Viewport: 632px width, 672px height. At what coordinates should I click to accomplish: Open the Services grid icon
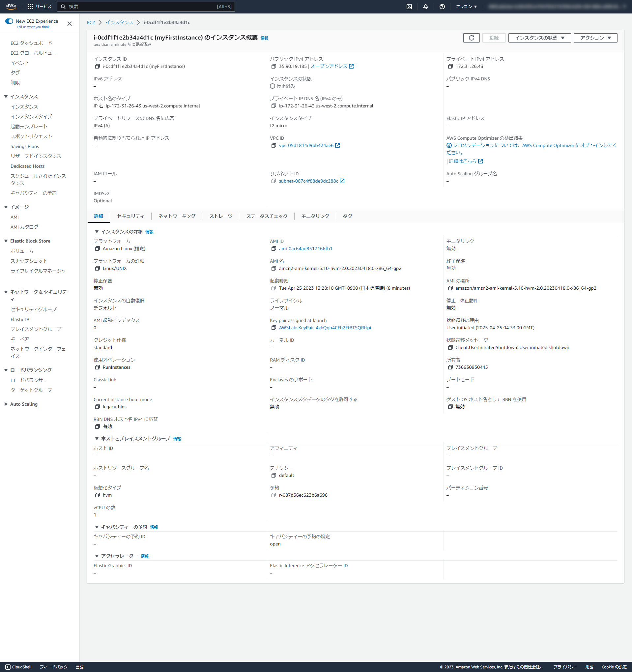30,6
